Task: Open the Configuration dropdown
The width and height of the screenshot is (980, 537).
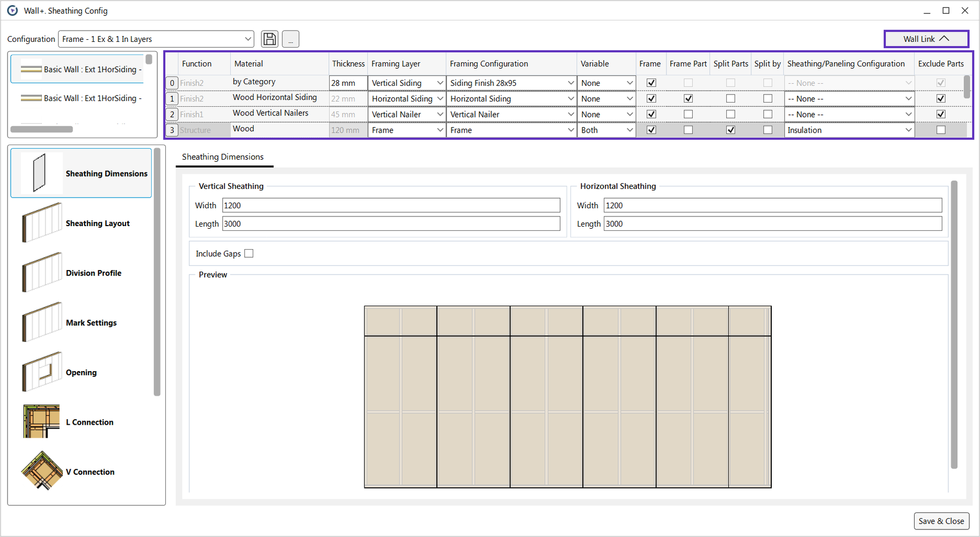Action: [249, 39]
